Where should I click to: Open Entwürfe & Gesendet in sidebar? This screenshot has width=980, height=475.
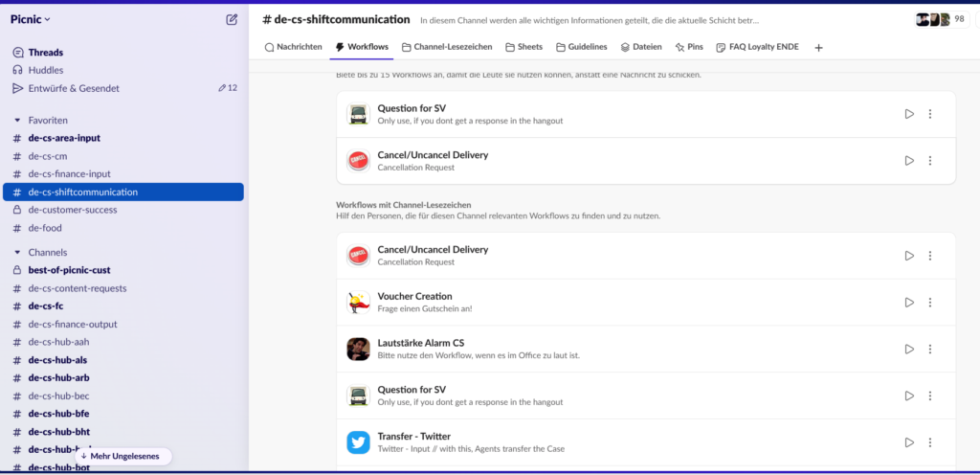click(73, 88)
